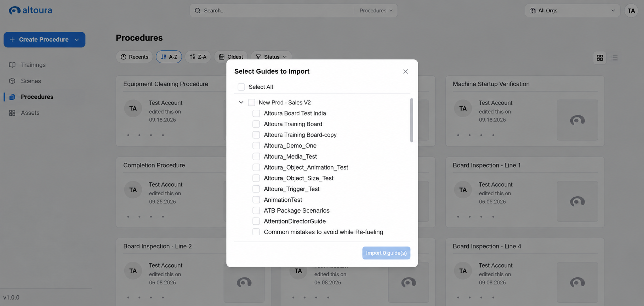
Task: Enable the AnimationTest checkbox
Action: point(256,200)
